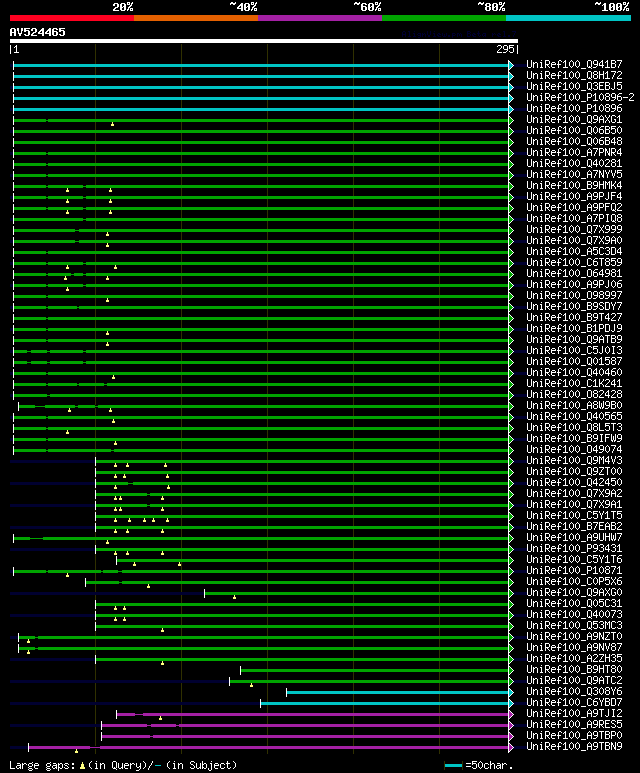Select the UniRef100_Q9AXG1 label

(x=574, y=119)
